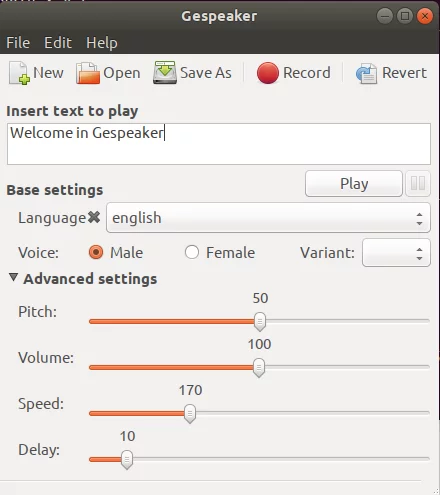This screenshot has width=440, height=495.
Task: Click the X icon beside Language label
Action: [94, 217]
